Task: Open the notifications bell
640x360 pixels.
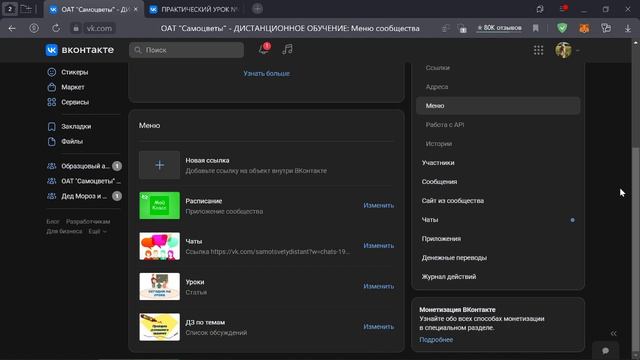Action: (264, 49)
